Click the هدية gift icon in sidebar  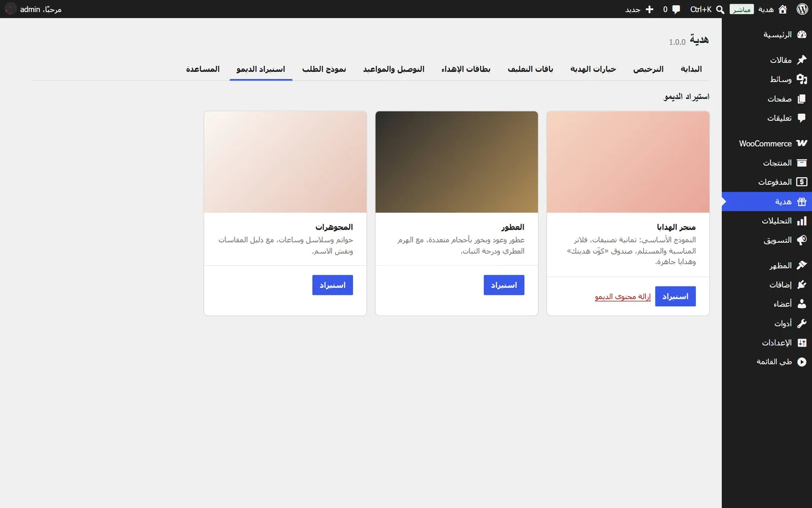tap(802, 202)
